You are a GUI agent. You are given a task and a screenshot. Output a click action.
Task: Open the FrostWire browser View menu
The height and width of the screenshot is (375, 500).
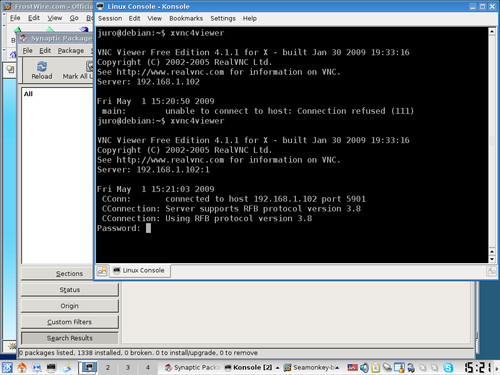pos(55,18)
